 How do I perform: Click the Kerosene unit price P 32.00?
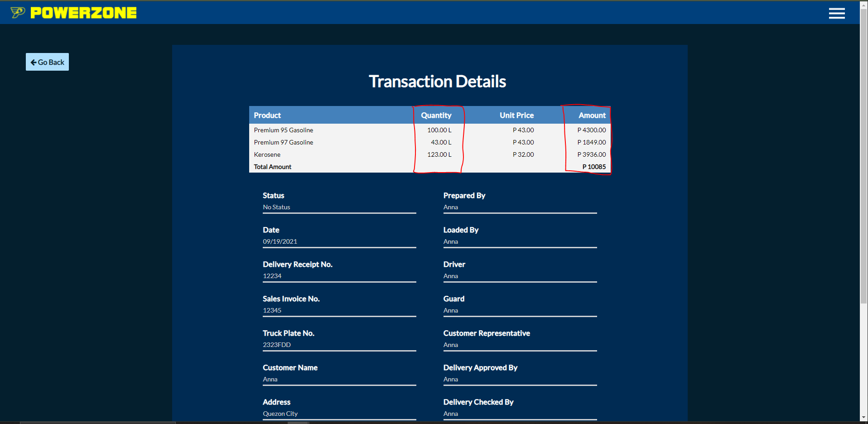coord(523,154)
